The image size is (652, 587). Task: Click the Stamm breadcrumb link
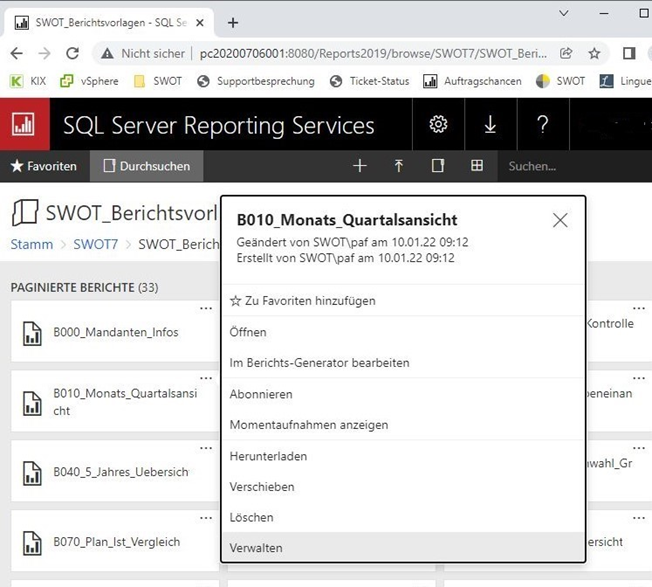click(x=31, y=244)
